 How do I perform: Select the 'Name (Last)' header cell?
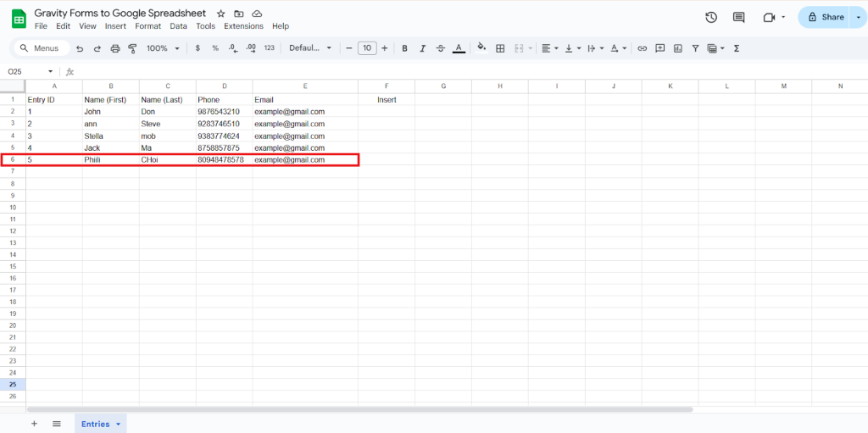[168, 100]
